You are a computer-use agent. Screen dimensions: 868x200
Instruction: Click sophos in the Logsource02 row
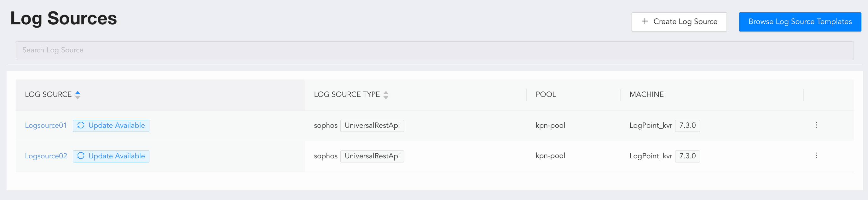(325, 156)
